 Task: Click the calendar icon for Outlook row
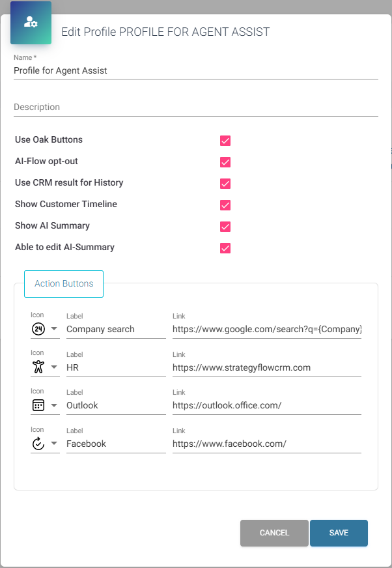[x=38, y=405]
